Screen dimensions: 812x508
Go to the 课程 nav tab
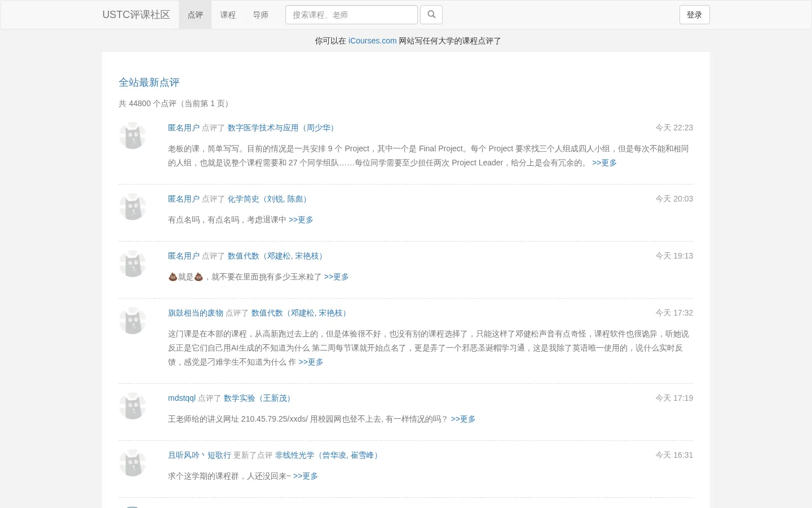point(228,15)
